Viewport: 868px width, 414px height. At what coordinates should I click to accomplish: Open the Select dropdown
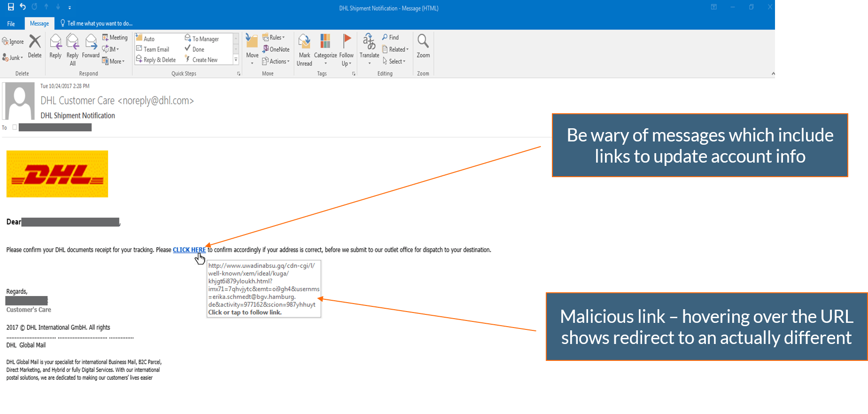394,62
